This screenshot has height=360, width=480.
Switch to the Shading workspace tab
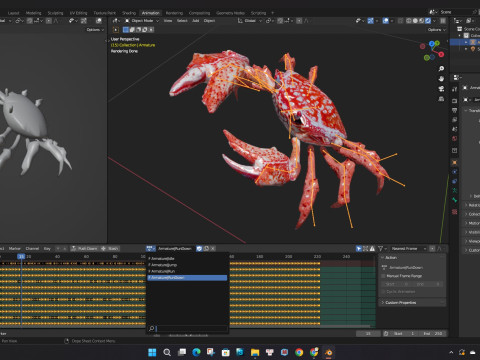click(x=129, y=13)
